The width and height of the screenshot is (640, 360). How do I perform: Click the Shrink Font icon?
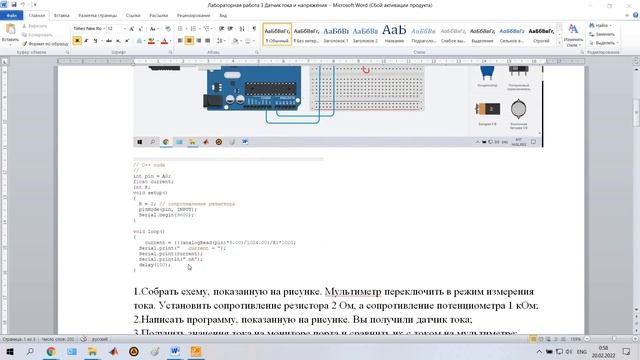[x=140, y=29]
